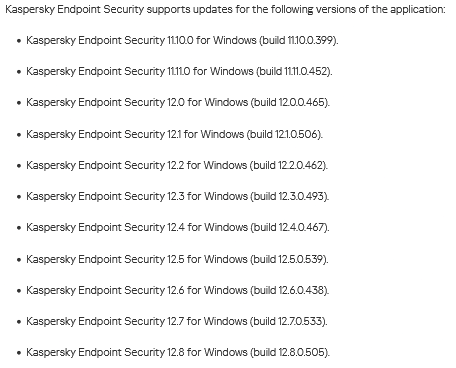Click build number 12.1.0.506 text
The height and width of the screenshot is (368, 456).
click(296, 134)
